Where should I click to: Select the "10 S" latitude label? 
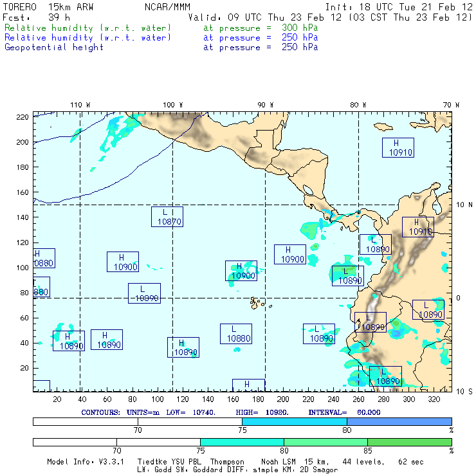(464, 392)
